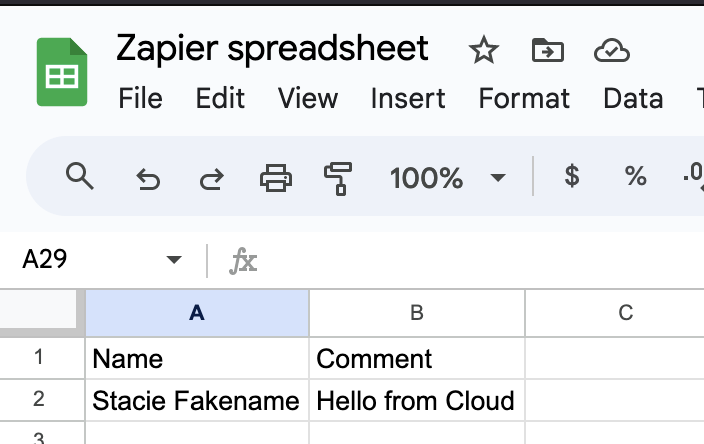Print the spreadsheet using printer icon

coord(275,178)
